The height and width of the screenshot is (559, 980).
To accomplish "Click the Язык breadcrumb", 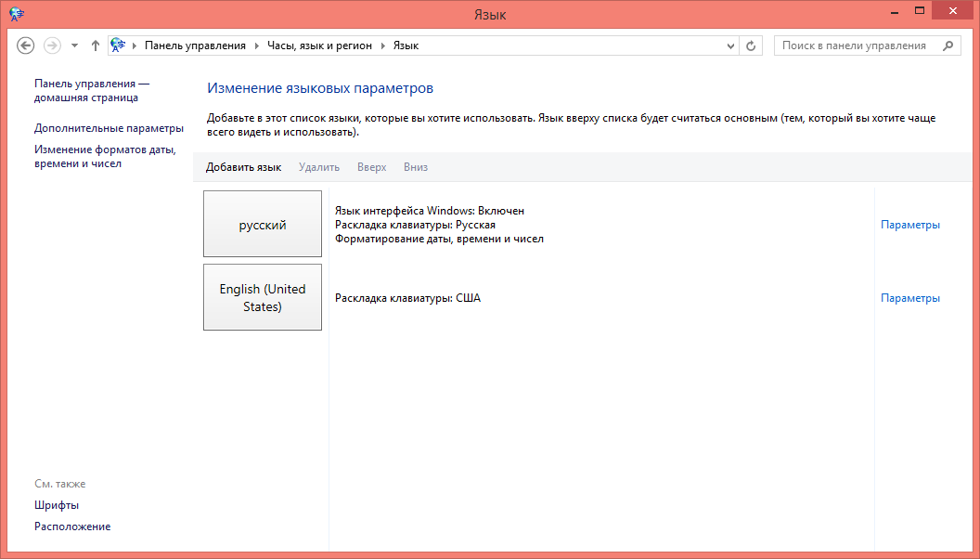I will [406, 45].
